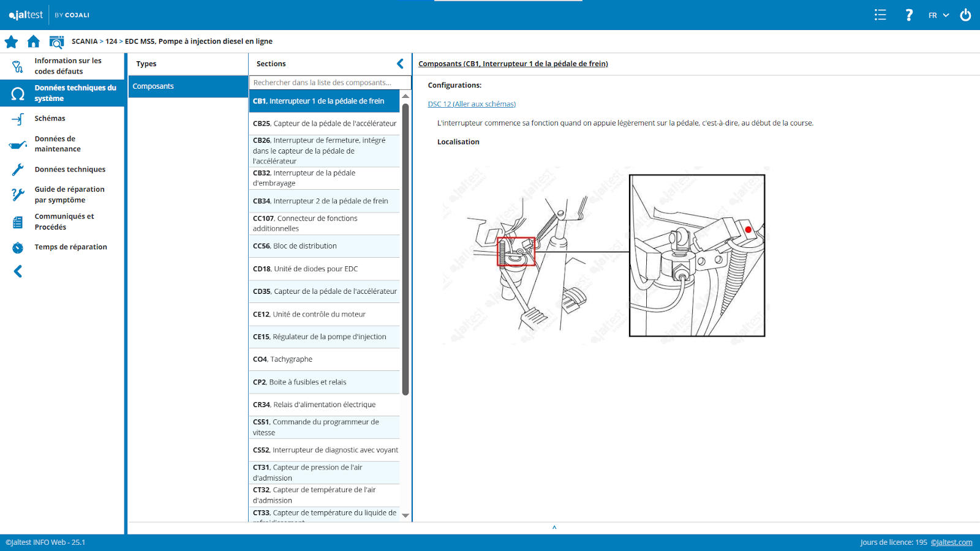Click the Jaltest logo
The image size is (980, 551).
pyautogui.click(x=26, y=15)
